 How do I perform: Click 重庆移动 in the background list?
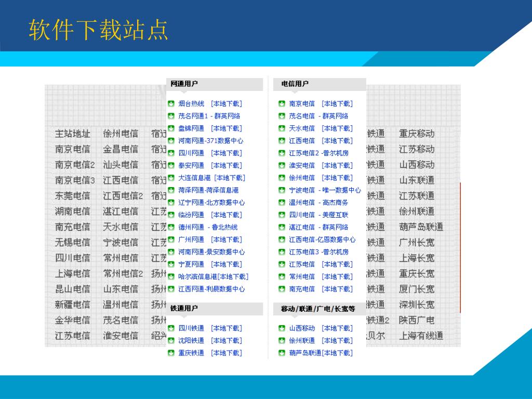(x=417, y=134)
